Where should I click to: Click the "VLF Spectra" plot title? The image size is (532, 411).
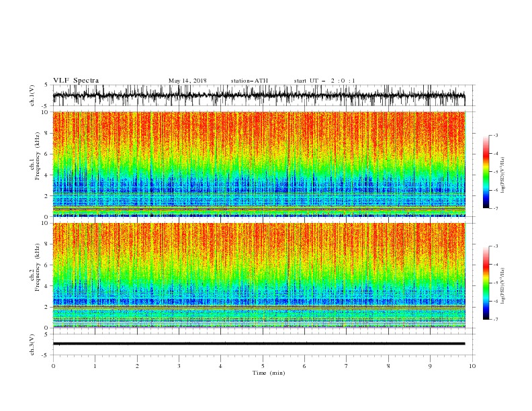(76, 81)
